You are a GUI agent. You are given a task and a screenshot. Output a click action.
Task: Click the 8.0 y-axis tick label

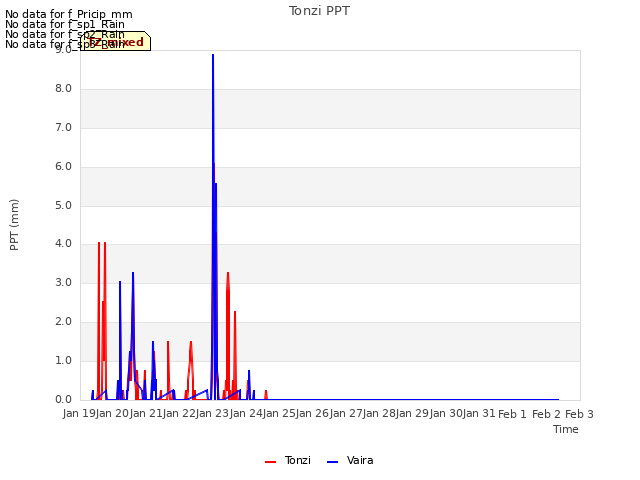tap(63, 89)
